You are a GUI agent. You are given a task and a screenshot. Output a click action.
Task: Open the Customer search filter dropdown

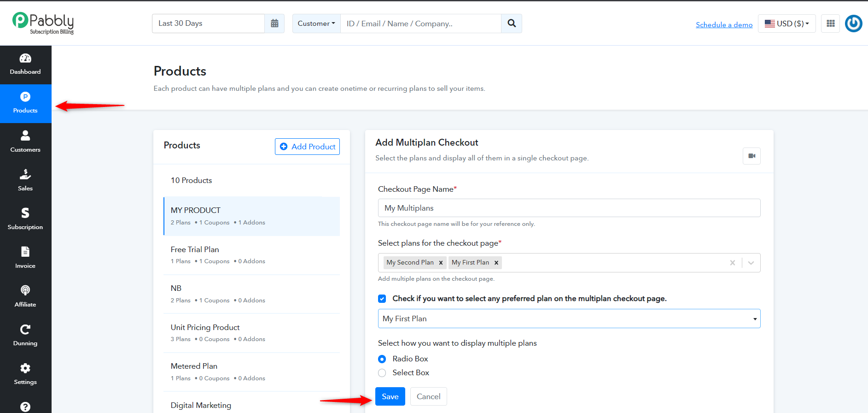[316, 24]
